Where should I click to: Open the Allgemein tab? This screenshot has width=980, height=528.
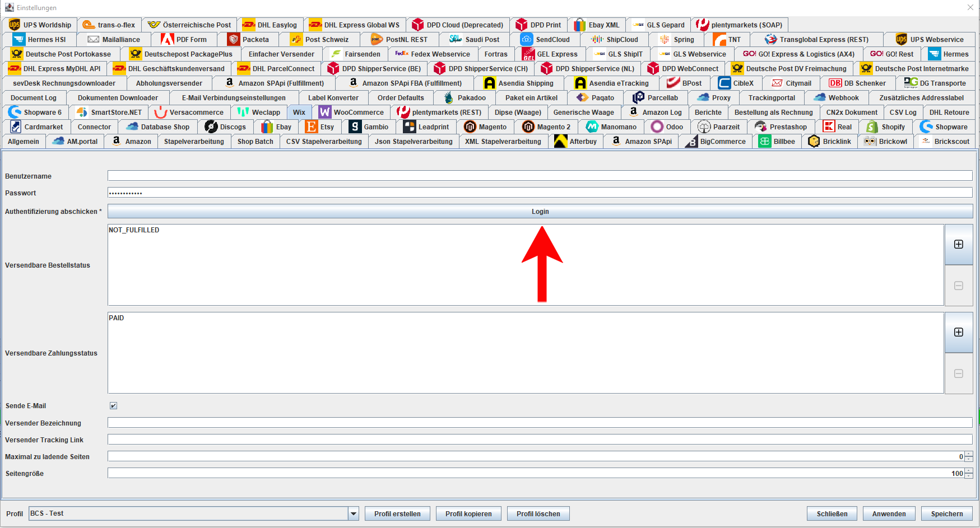point(24,141)
